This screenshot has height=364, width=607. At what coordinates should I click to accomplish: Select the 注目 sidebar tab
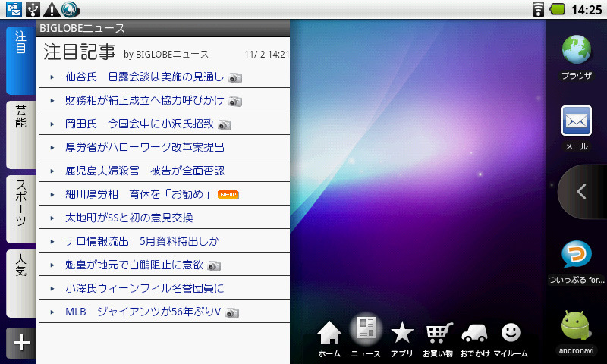pyautogui.click(x=21, y=61)
